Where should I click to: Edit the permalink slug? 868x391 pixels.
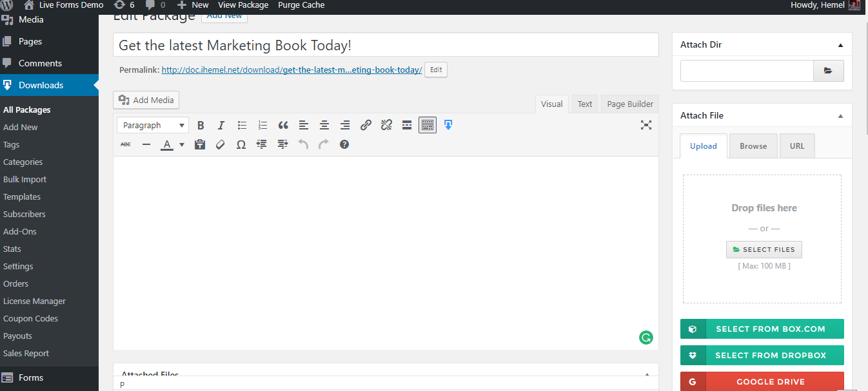click(x=436, y=70)
